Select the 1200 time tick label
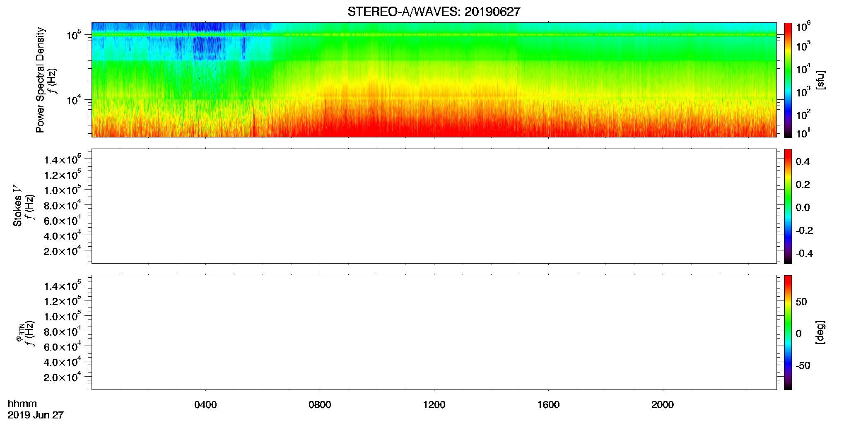 [x=434, y=405]
